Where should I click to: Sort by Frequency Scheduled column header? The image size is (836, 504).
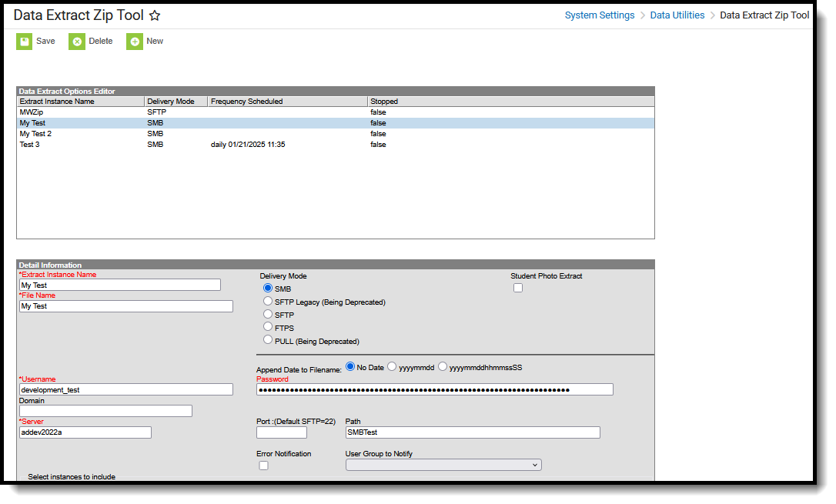pyautogui.click(x=287, y=102)
